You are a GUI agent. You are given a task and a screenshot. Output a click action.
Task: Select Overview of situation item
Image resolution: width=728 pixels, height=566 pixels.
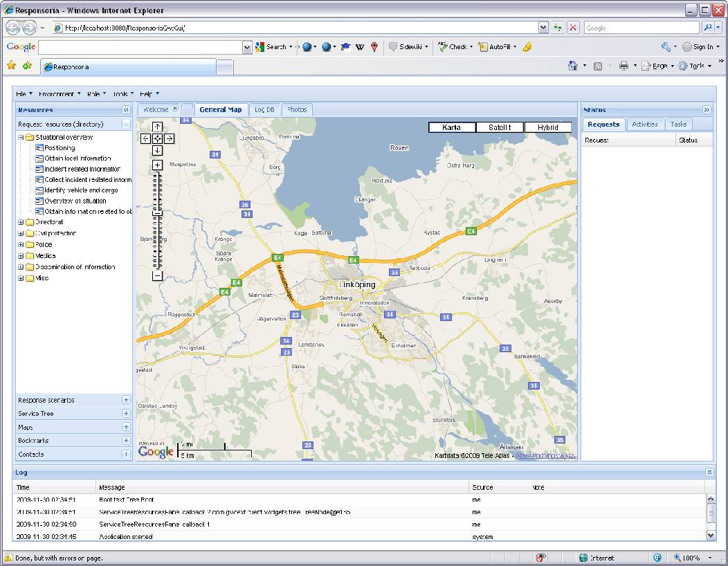tap(75, 201)
